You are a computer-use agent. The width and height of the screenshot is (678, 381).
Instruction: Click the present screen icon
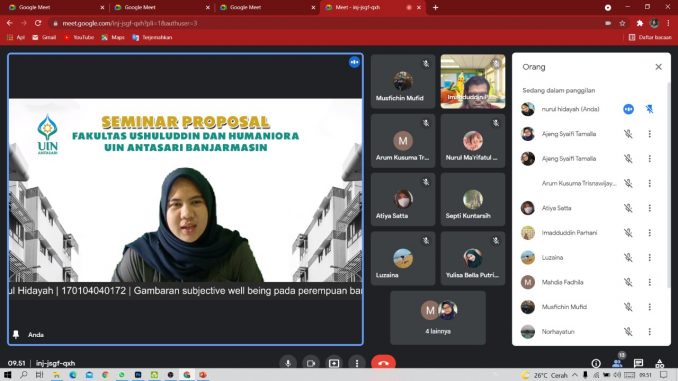[334, 363]
